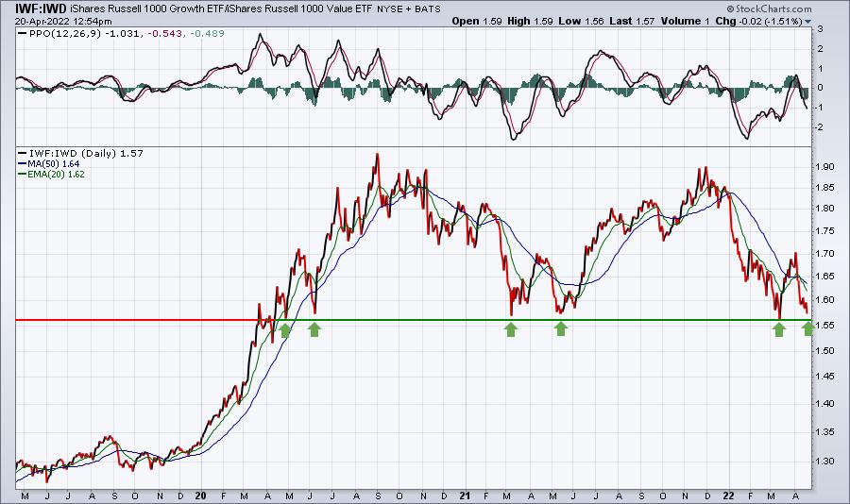
Task: Click the rightmost green arrow at chart edge
Action: (x=807, y=328)
